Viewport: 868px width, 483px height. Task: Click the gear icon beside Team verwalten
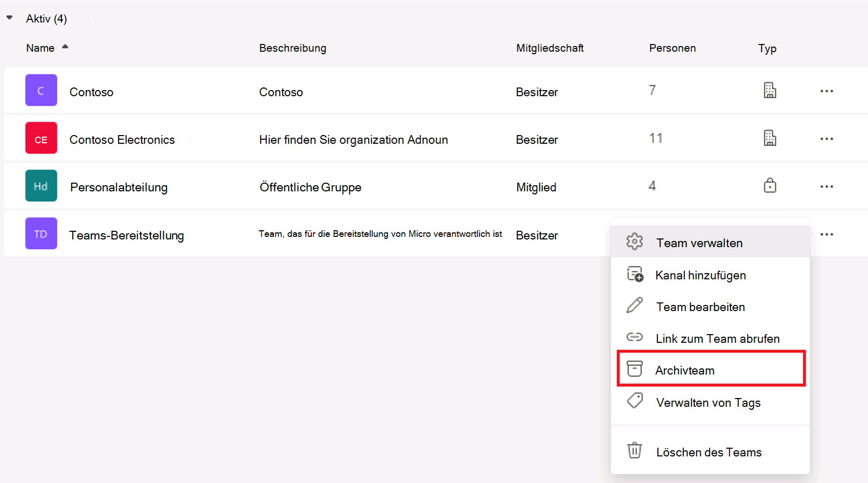pos(634,241)
